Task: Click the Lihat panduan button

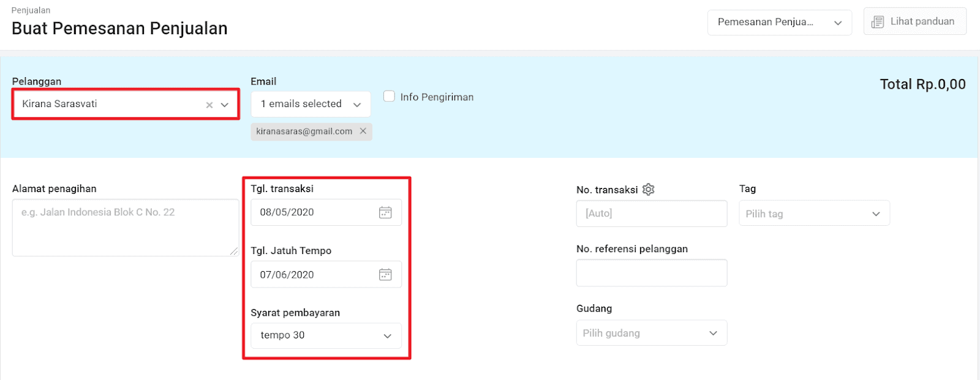Action: coord(915,21)
